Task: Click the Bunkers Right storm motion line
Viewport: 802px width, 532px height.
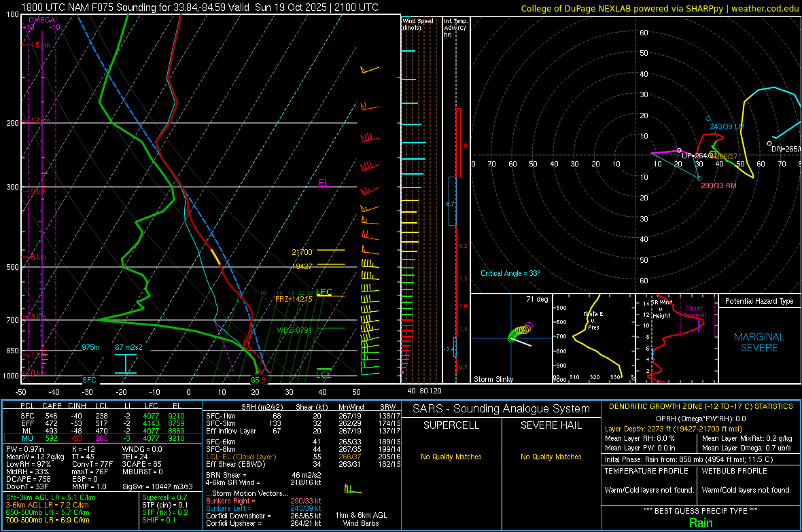Action: click(x=264, y=501)
